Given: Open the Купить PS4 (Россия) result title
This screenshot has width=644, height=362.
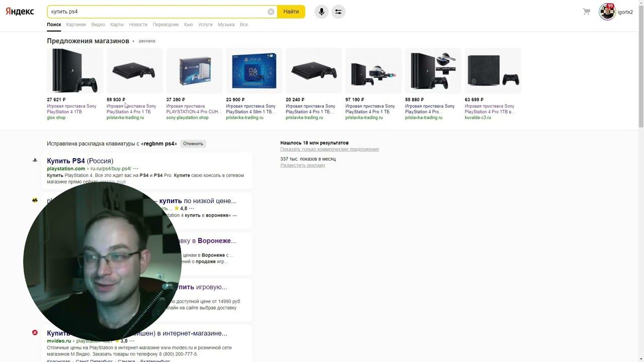Looking at the screenshot, I should click(80, 161).
